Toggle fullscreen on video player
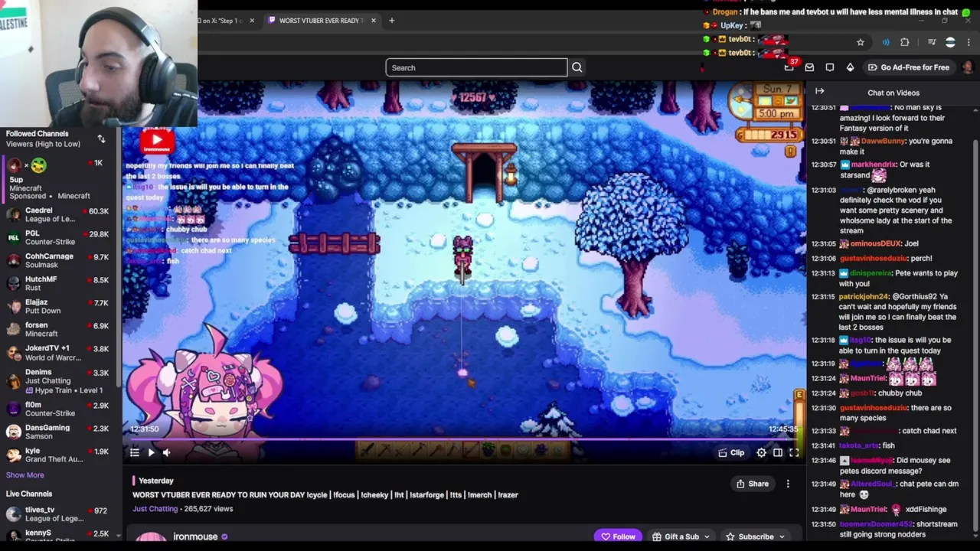Viewport: 980px width, 551px height. pyautogui.click(x=794, y=452)
